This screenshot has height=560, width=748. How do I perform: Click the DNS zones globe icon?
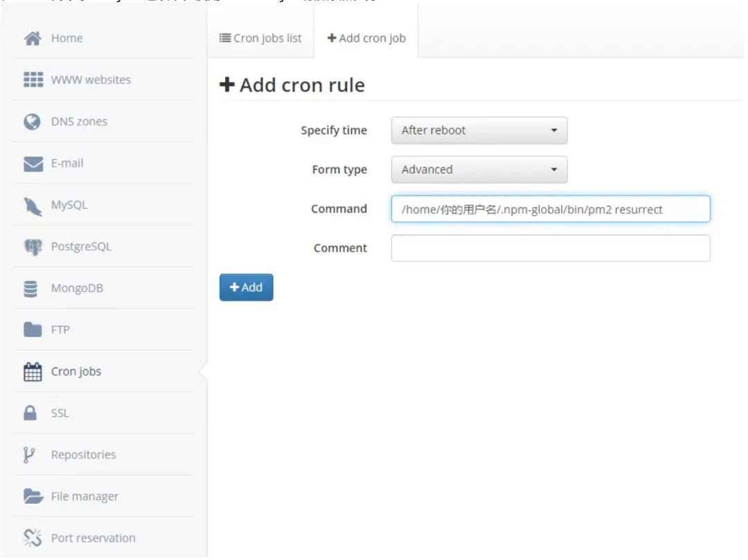32,122
